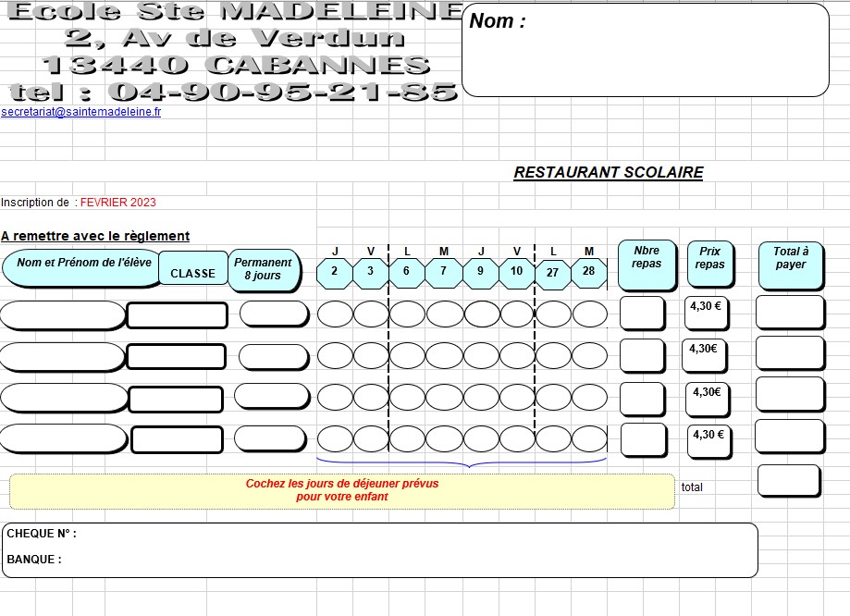The height and width of the screenshot is (616, 850).
Task: Select first student row class field
Action: pyautogui.click(x=177, y=315)
